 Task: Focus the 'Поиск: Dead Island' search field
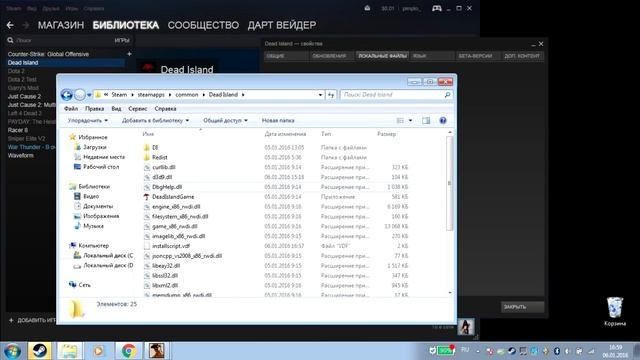(396, 95)
